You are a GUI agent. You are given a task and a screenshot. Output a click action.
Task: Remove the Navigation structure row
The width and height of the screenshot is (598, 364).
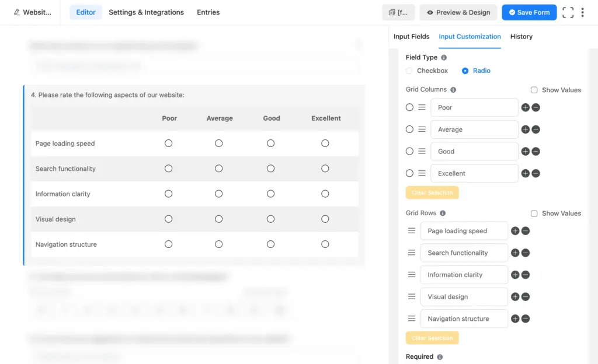click(x=525, y=318)
